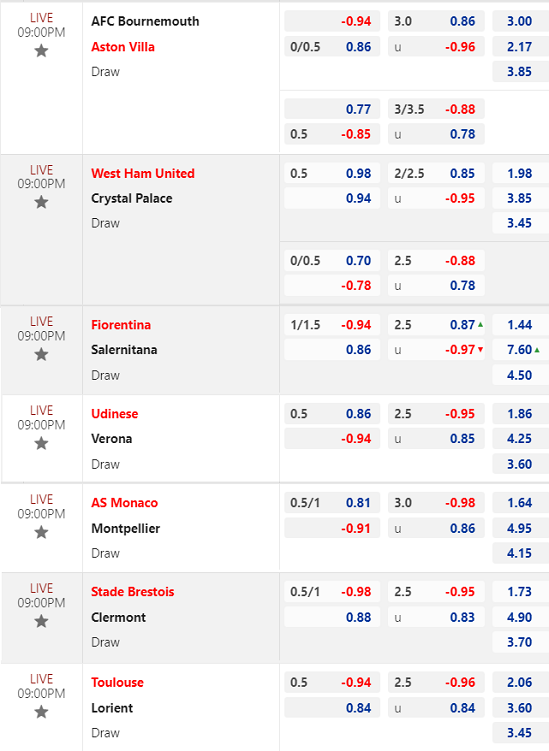Click the star for AS Monaco vs Montpellier

(x=42, y=532)
